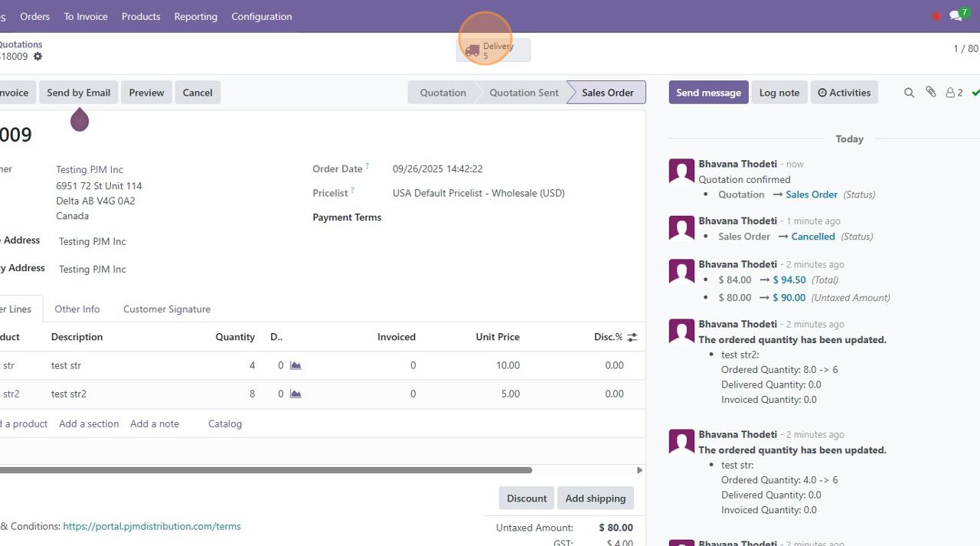This screenshot has width=980, height=546.
Task: Click the Order Date field value
Action: coord(437,169)
